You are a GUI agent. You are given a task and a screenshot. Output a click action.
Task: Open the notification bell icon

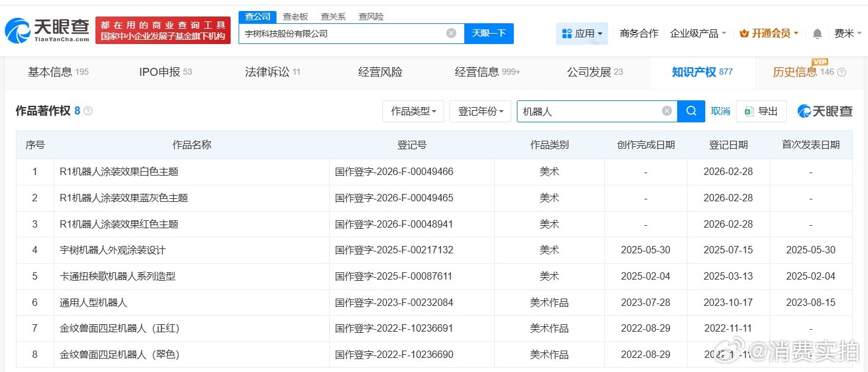click(x=817, y=34)
